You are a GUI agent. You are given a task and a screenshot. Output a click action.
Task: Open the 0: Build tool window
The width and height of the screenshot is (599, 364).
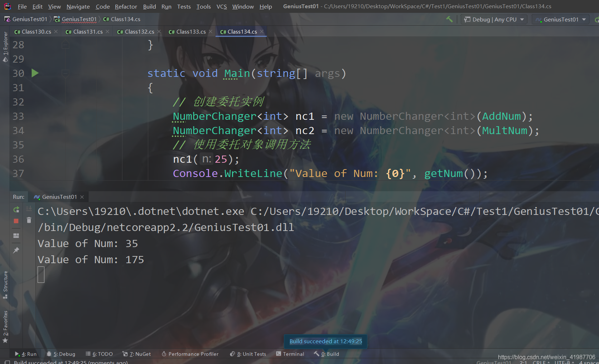(x=327, y=354)
